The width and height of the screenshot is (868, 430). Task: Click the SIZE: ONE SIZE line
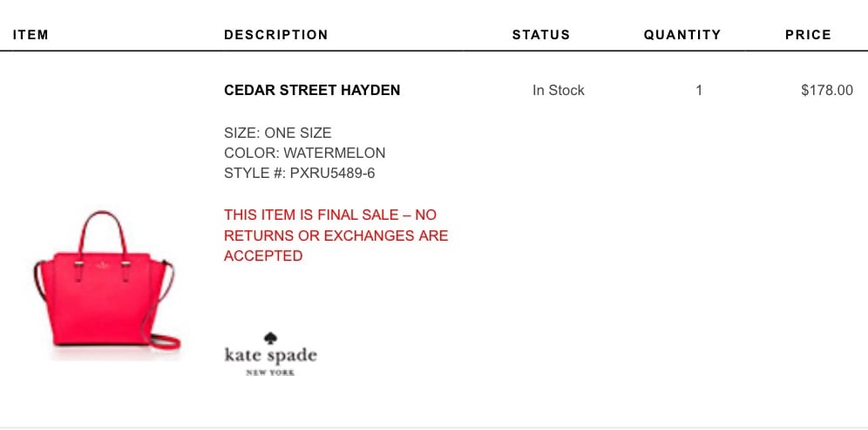click(278, 133)
